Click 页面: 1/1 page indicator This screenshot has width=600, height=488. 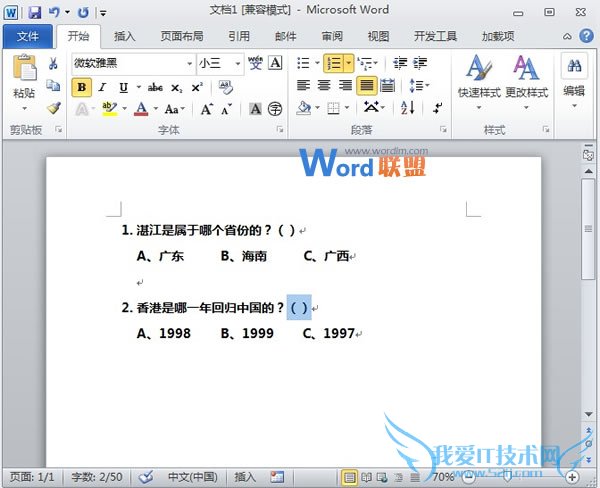point(32,477)
